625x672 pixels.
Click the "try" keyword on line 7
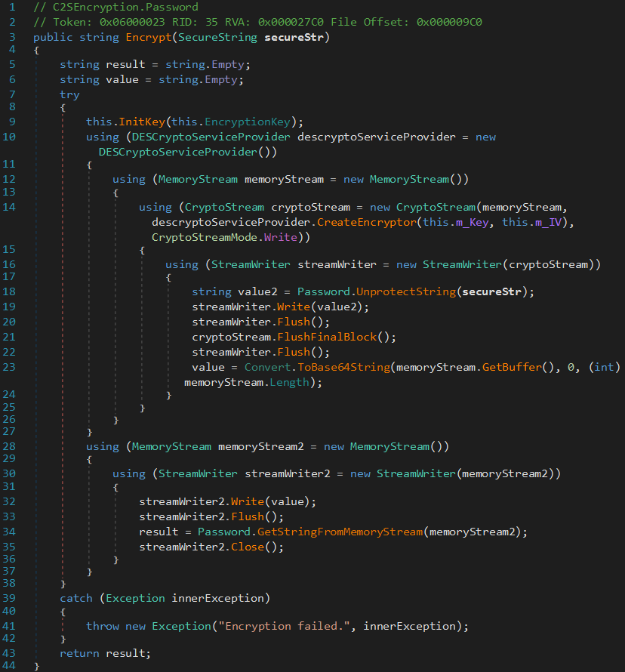point(69,94)
